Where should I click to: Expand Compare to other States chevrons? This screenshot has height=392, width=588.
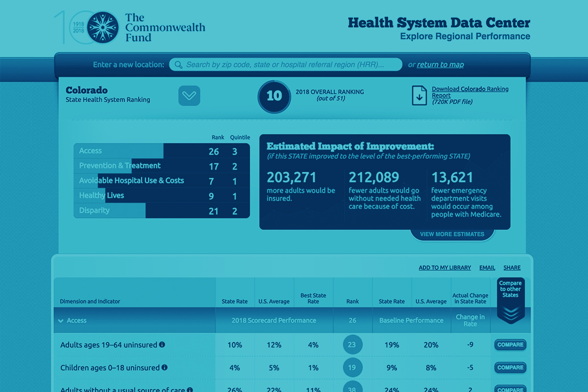511,314
